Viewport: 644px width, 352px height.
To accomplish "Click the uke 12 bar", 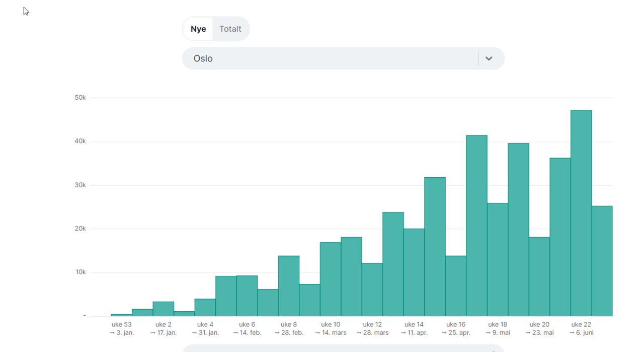I will pyautogui.click(x=372, y=290).
